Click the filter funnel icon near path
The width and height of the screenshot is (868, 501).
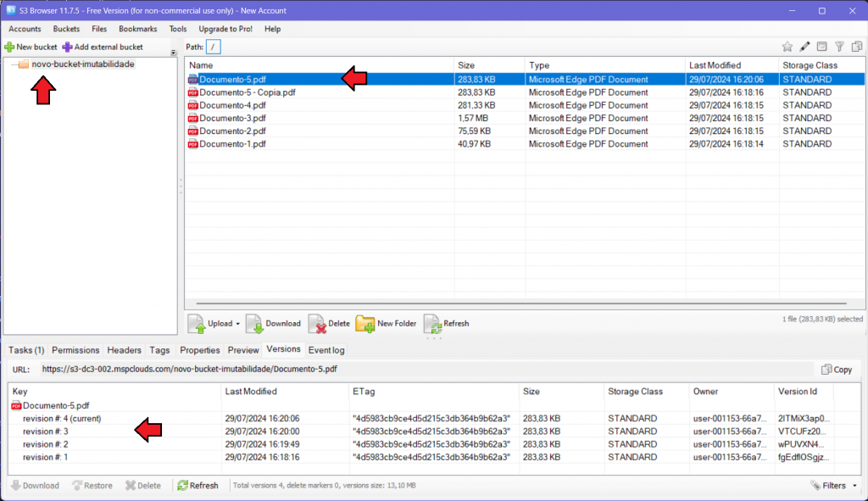(x=839, y=47)
